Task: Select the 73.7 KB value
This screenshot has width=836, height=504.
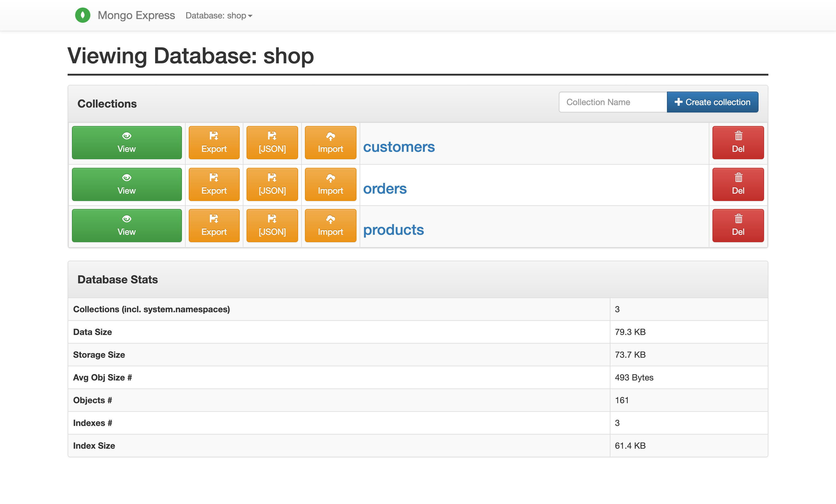Action: 630,355
